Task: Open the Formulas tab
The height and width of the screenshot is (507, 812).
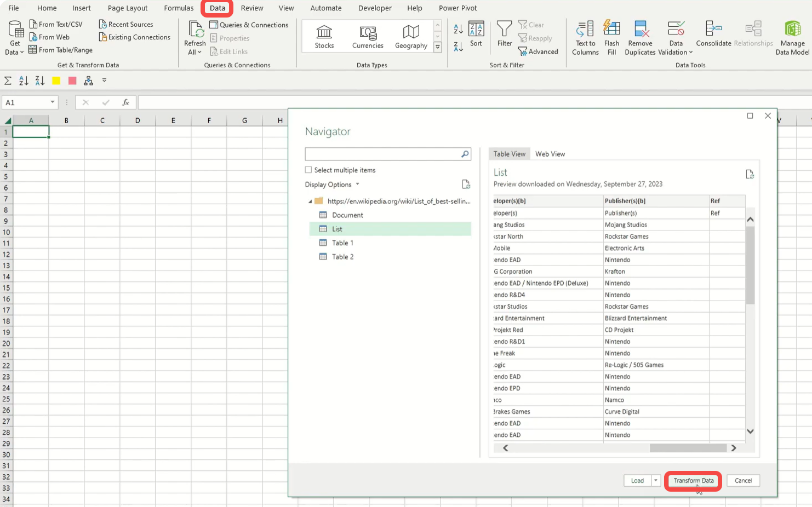Action: pos(179,8)
